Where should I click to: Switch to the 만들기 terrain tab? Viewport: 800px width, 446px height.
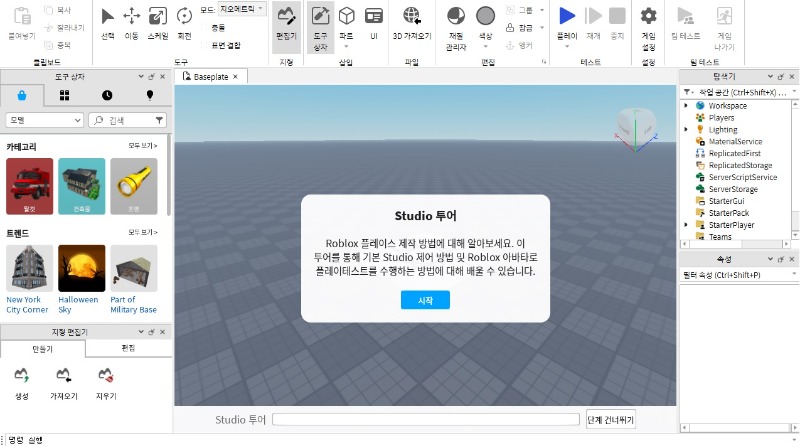43,349
